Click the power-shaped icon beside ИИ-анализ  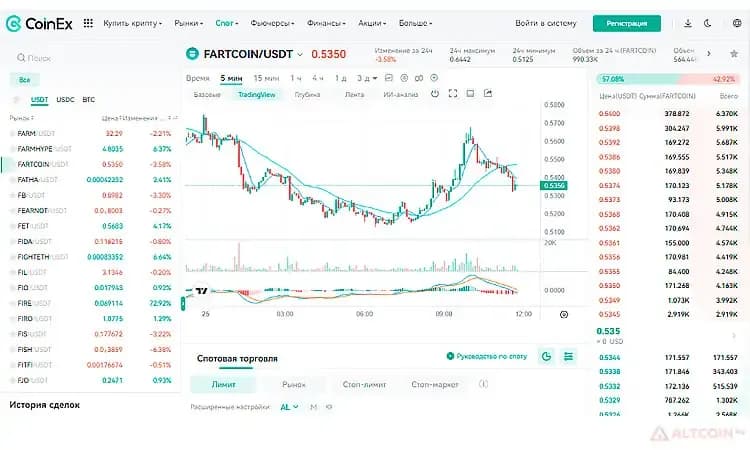[435, 94]
